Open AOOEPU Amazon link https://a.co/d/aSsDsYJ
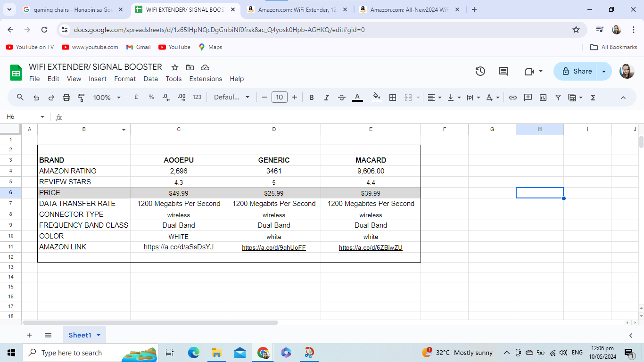Image resolution: width=644 pixels, height=362 pixels. point(179,247)
